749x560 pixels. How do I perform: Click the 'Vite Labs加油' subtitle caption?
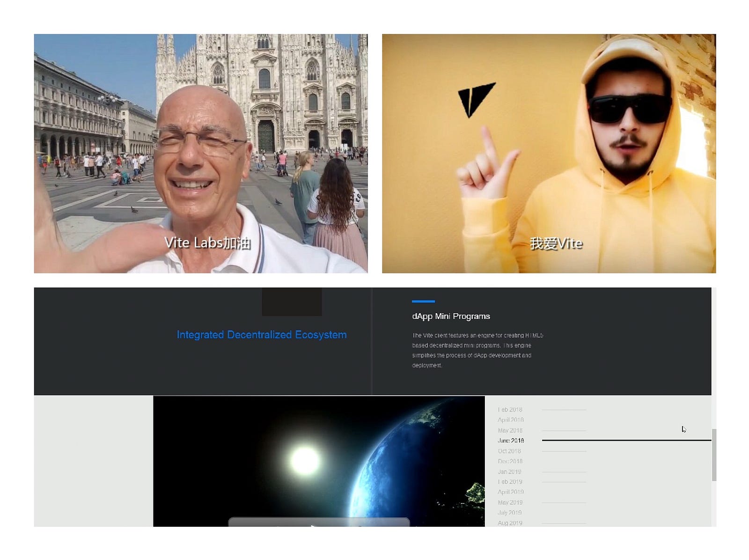[x=207, y=243]
